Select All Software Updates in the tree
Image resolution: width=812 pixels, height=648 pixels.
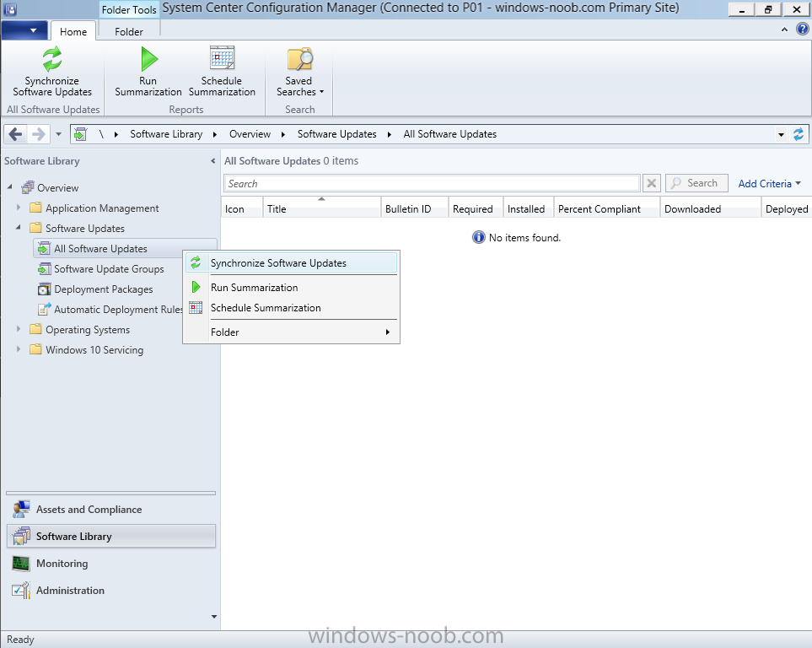point(100,249)
